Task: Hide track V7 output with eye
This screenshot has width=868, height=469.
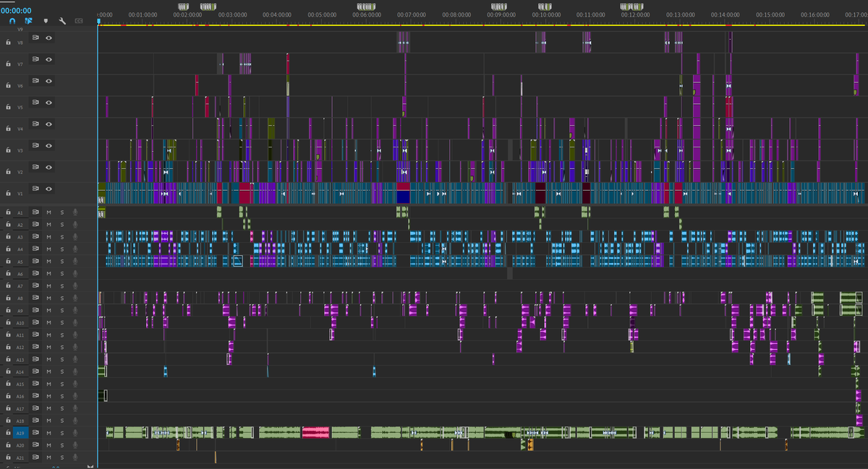Action: pos(48,59)
